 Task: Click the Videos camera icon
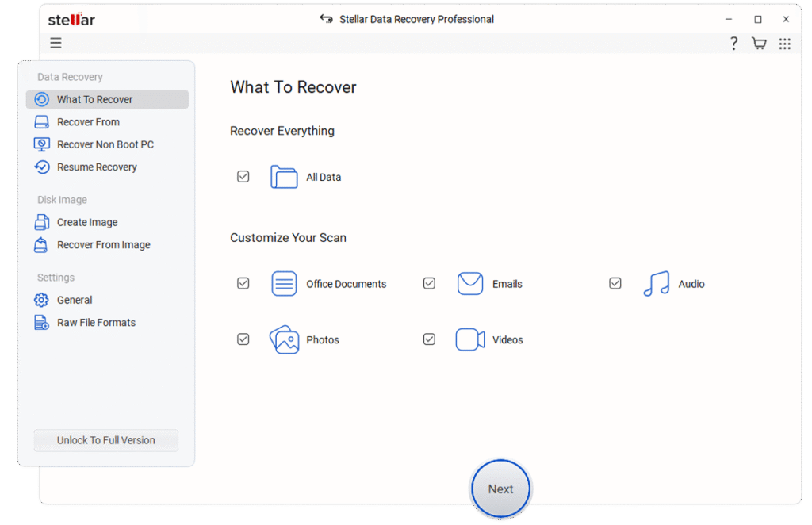(x=470, y=339)
